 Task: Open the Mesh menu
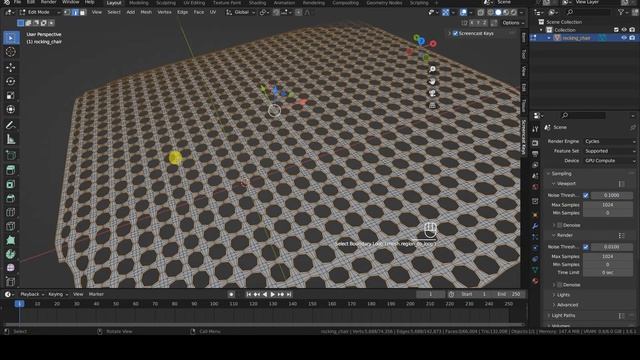point(146,13)
